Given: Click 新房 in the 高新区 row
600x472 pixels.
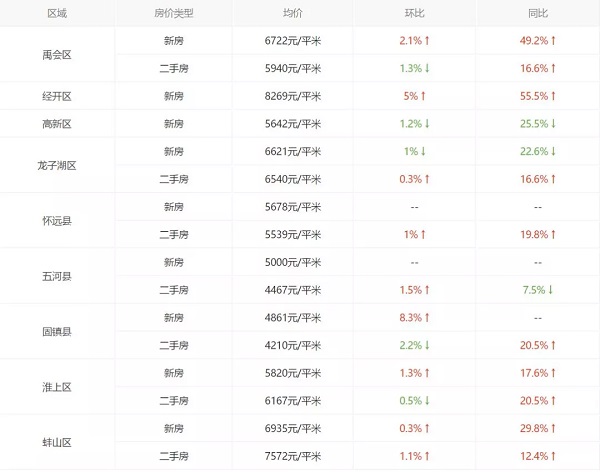Looking at the screenshot, I should tap(174, 124).
